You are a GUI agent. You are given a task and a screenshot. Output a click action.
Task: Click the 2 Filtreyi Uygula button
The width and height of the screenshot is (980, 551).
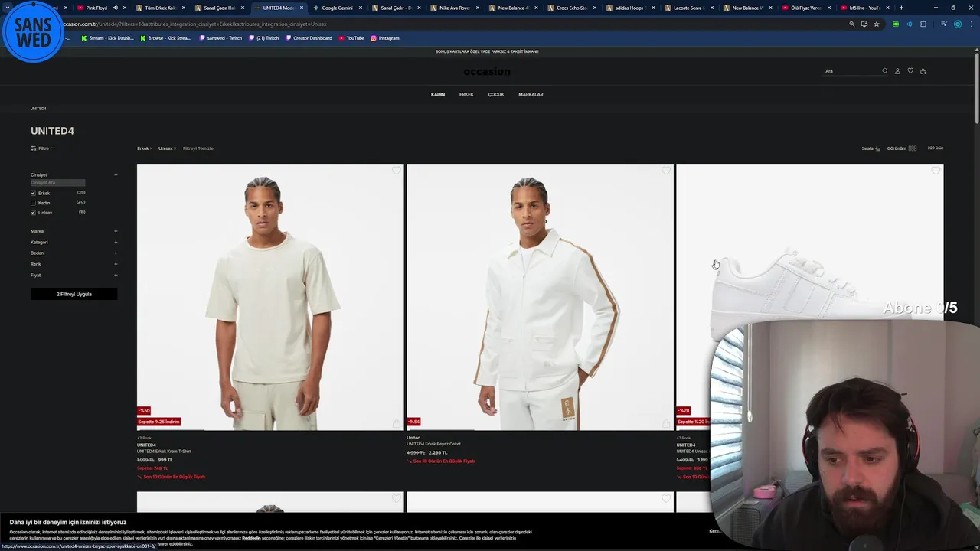tap(74, 294)
